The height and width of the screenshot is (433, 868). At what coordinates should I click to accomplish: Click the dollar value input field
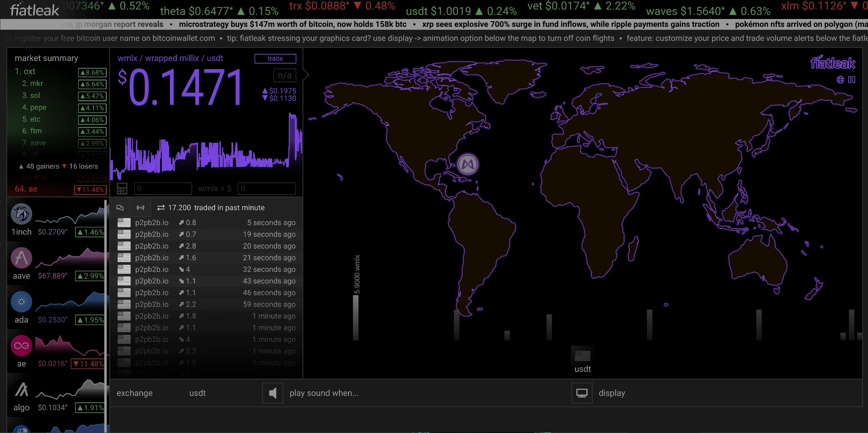[267, 188]
